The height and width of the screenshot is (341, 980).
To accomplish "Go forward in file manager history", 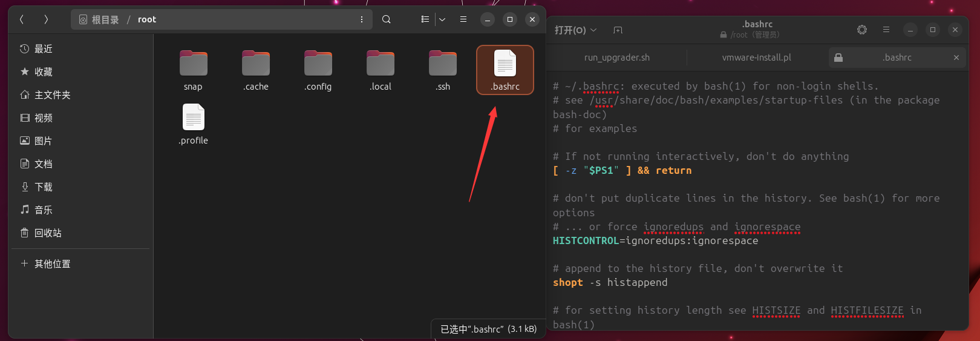I will [x=46, y=19].
